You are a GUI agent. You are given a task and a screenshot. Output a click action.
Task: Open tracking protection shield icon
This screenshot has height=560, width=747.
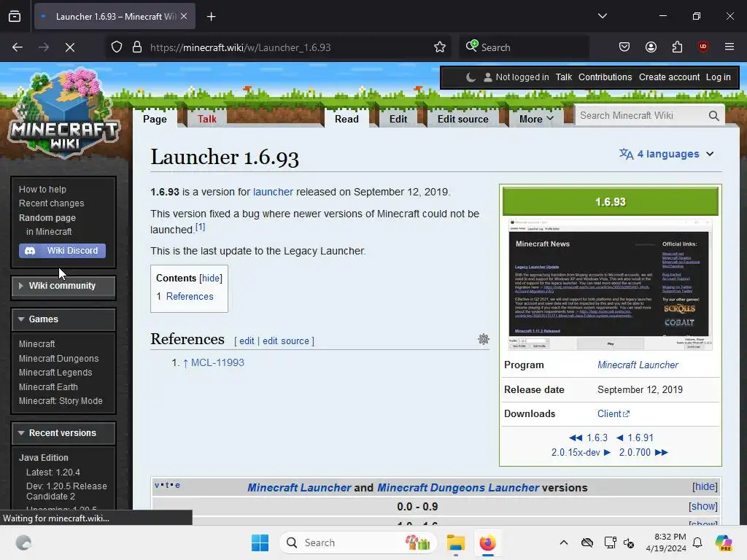(117, 47)
